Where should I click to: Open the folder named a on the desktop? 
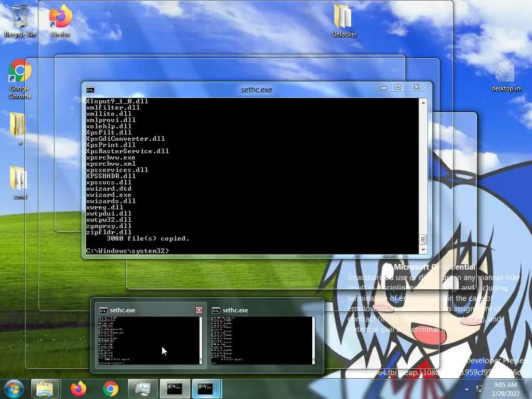tap(18, 128)
